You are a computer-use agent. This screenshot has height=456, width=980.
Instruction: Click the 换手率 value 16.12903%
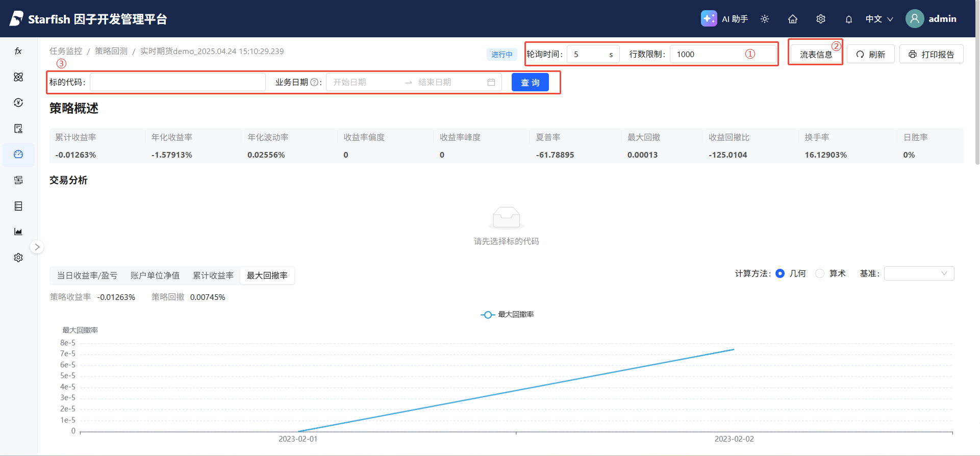(826, 155)
